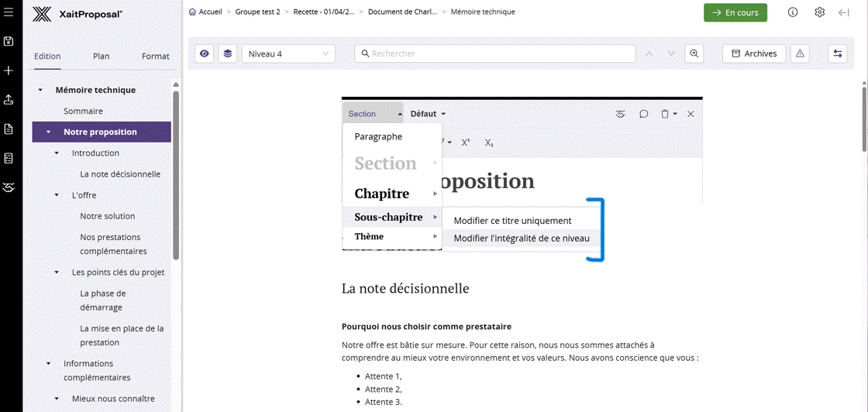
Task: Click the handshake icon in left sidebar
Action: click(9, 188)
